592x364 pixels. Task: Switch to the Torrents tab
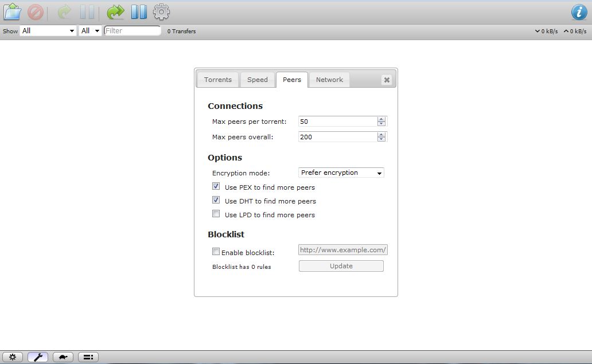point(218,80)
